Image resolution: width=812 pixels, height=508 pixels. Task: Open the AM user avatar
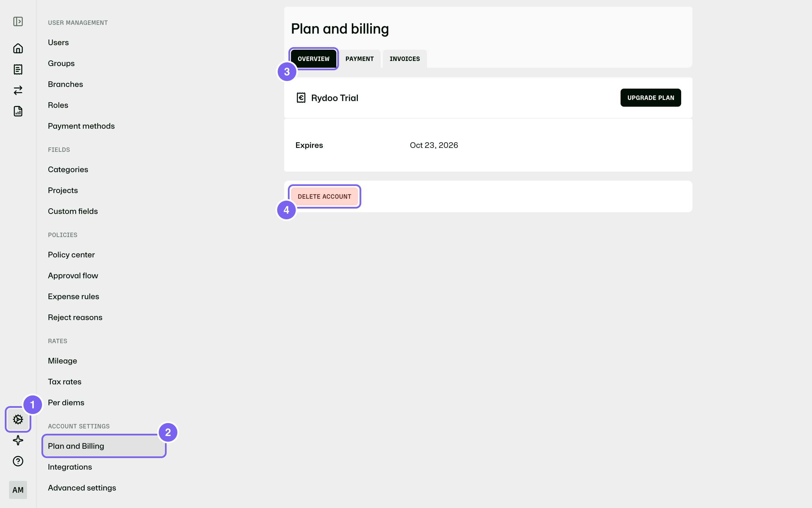click(18, 490)
